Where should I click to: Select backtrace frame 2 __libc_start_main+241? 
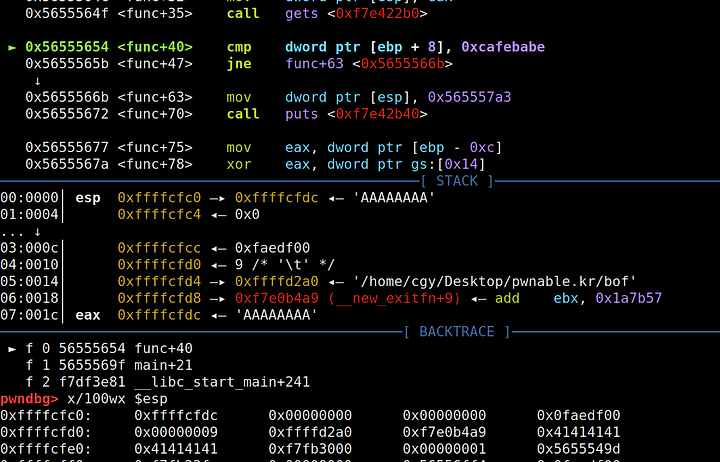tap(168, 382)
